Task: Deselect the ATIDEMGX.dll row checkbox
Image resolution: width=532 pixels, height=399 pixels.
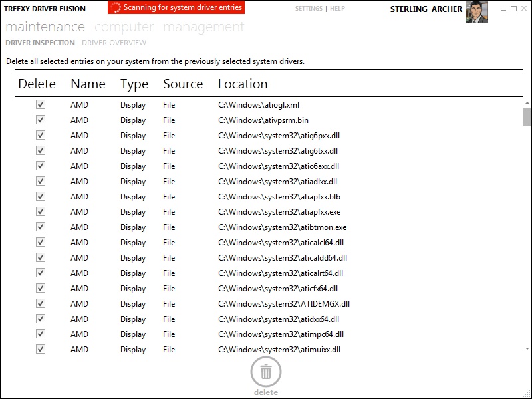Action: click(41, 303)
